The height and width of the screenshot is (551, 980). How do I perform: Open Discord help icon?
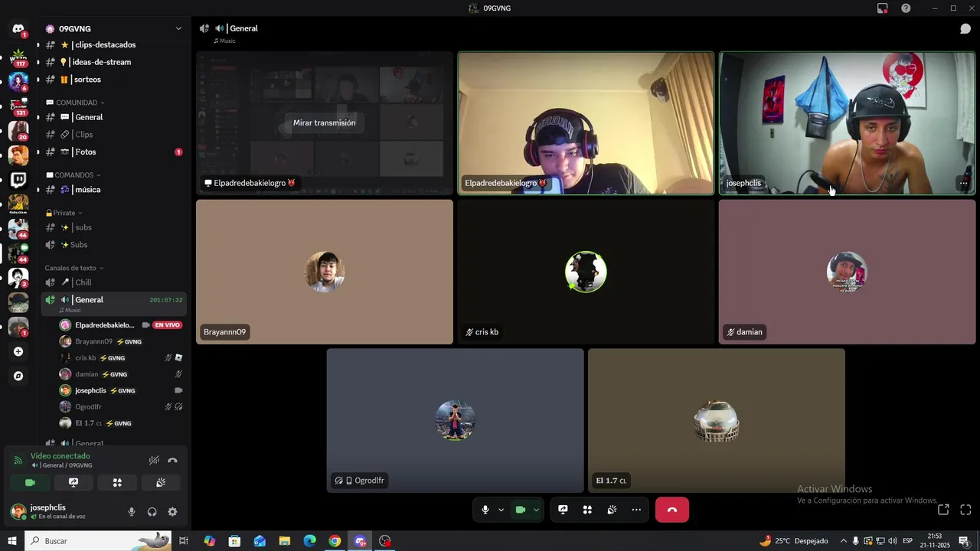[x=906, y=8]
